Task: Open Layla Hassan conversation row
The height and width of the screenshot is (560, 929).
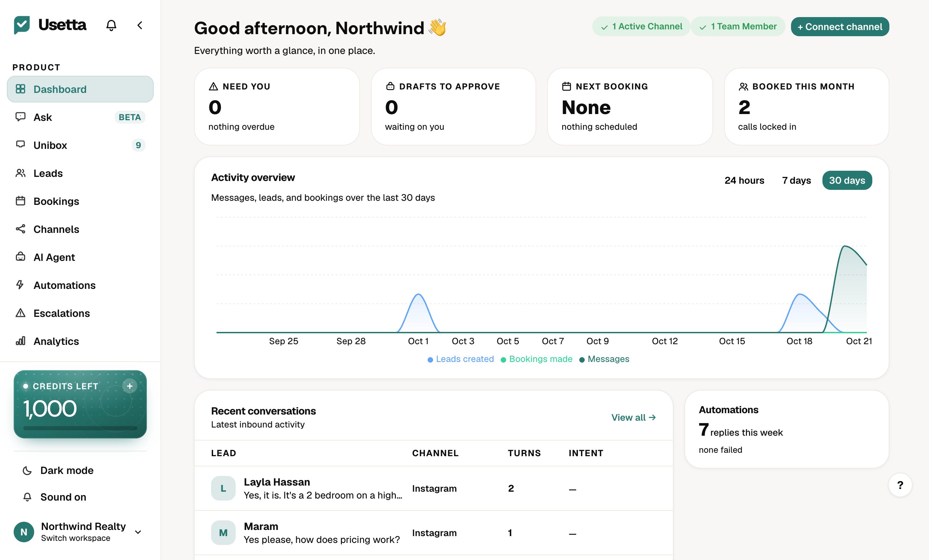Action: (433, 488)
